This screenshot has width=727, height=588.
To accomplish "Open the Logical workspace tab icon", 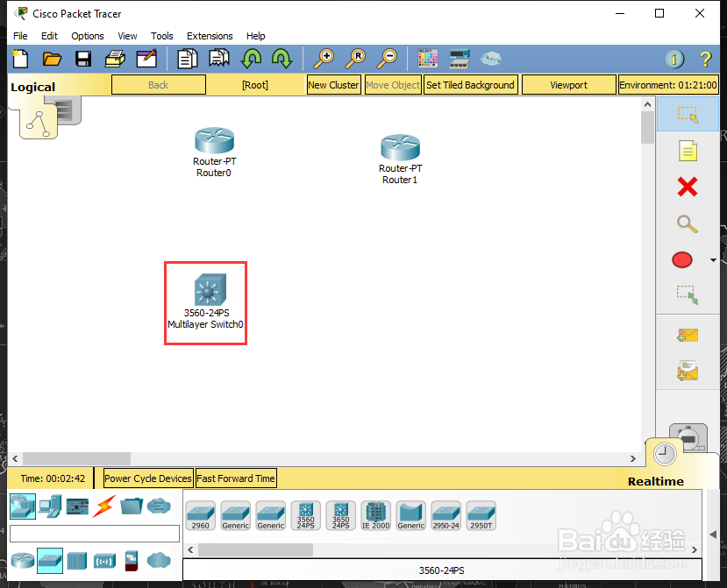I will pos(38,123).
